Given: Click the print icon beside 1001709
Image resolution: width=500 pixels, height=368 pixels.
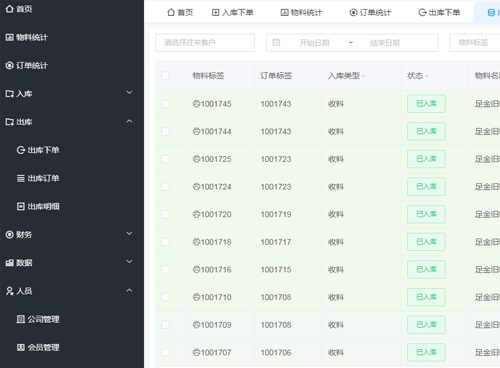Looking at the screenshot, I should 196,325.
